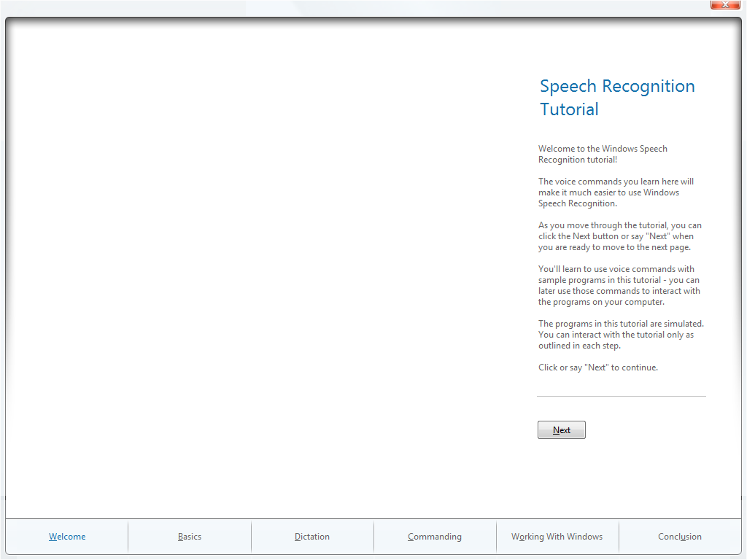Image resolution: width=747 pixels, height=560 pixels.
Task: Open Working With Windows tab
Action: point(557,537)
